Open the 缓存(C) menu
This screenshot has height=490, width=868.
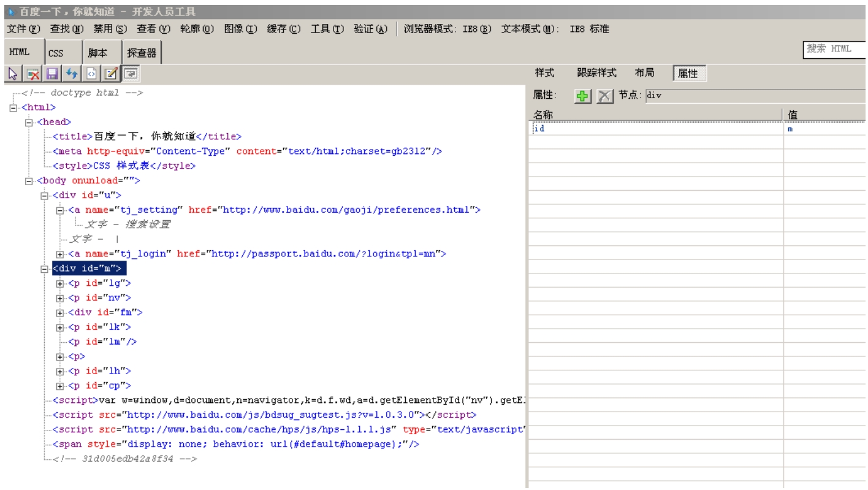(284, 29)
